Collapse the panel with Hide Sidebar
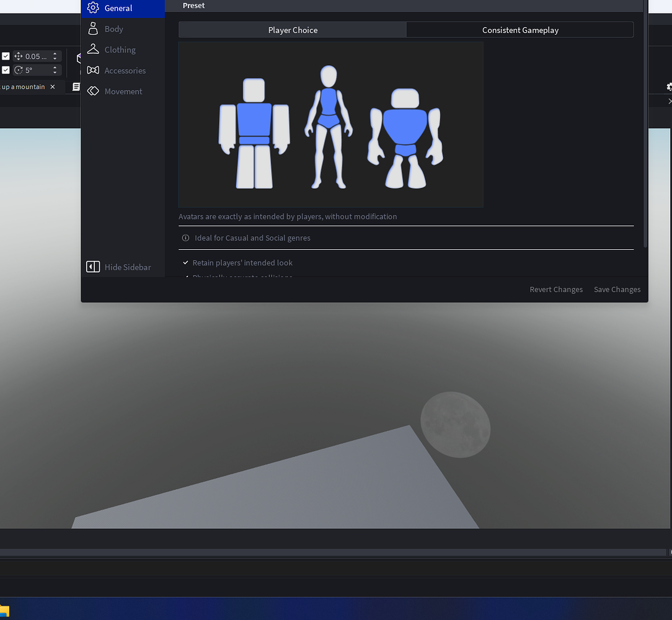The image size is (672, 620). click(118, 267)
